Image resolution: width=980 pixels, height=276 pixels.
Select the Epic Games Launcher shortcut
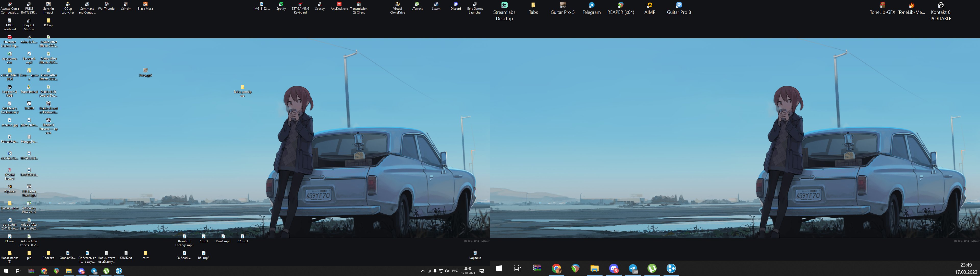475,8
